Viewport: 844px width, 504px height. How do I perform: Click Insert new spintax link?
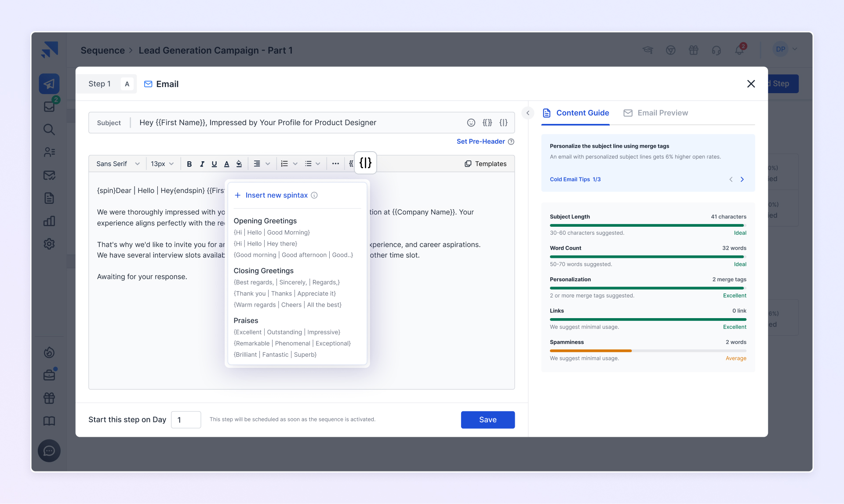[x=276, y=195]
